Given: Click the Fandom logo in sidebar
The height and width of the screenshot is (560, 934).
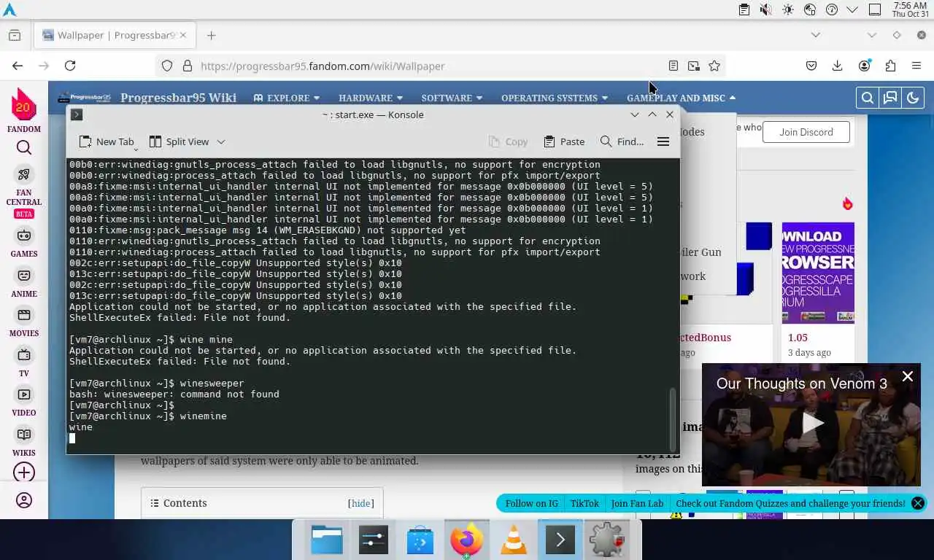Looking at the screenshot, I should point(23,111).
